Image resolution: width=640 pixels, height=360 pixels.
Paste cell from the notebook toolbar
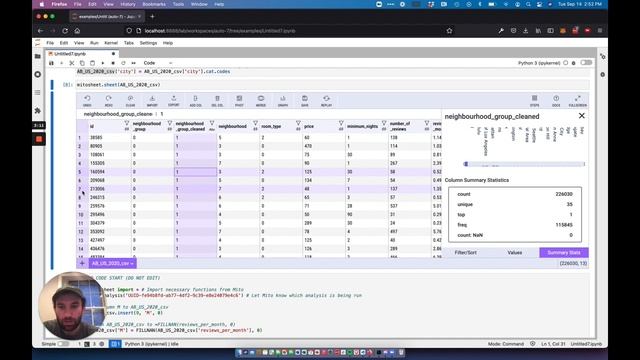pyautogui.click(x=92, y=63)
